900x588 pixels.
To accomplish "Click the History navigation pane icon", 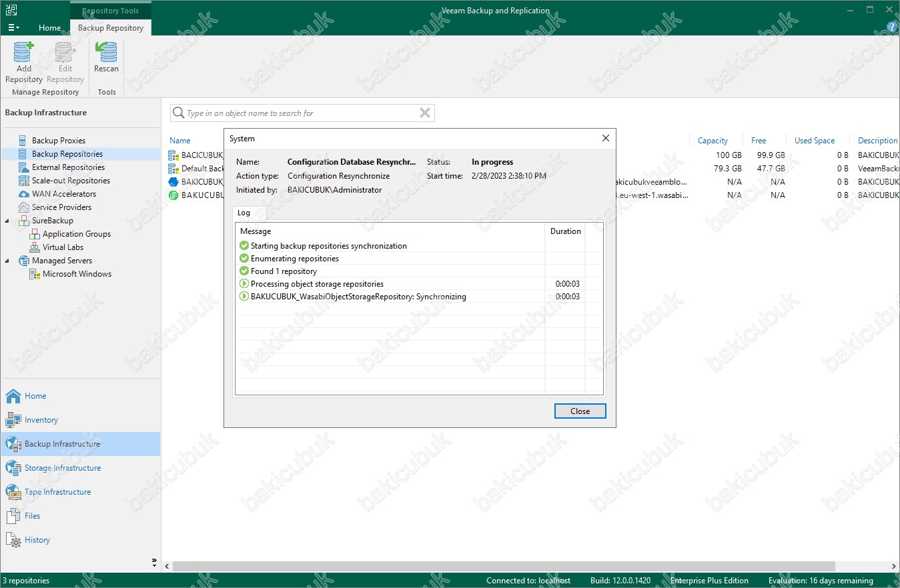I will click(x=13, y=540).
